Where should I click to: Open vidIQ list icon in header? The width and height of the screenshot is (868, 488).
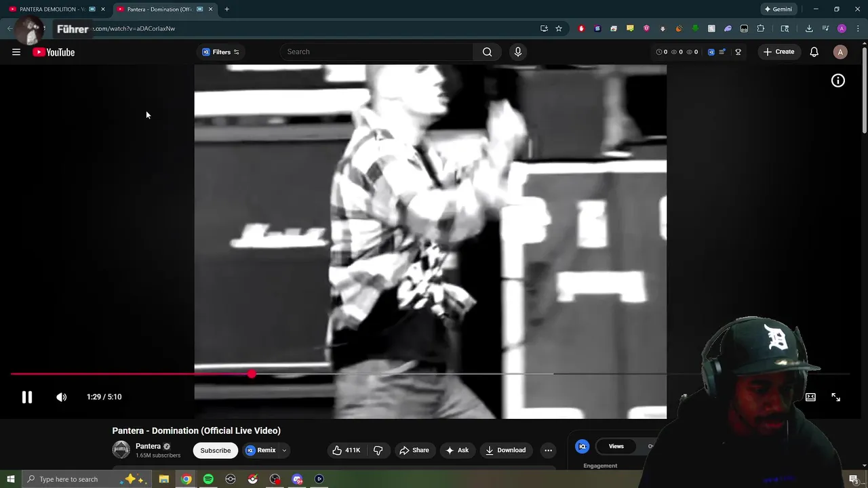(722, 52)
